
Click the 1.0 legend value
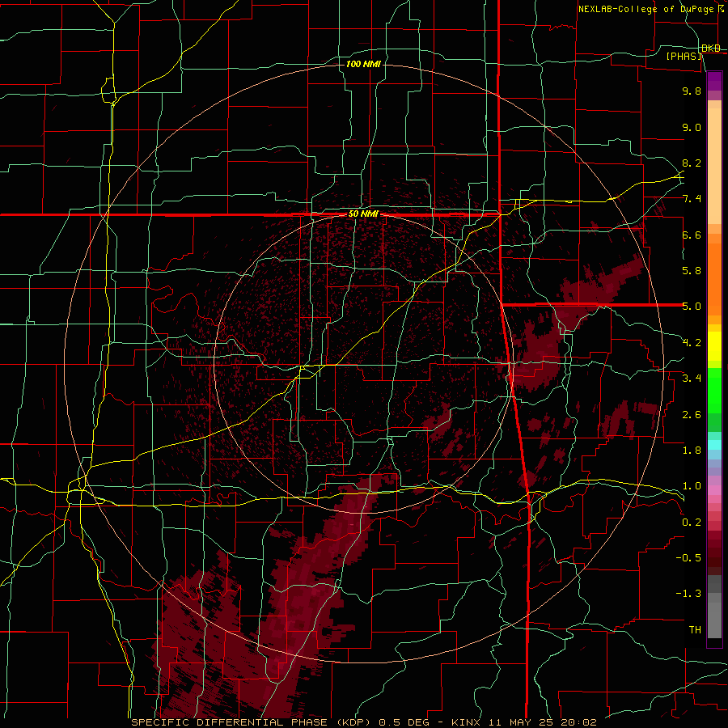(692, 486)
